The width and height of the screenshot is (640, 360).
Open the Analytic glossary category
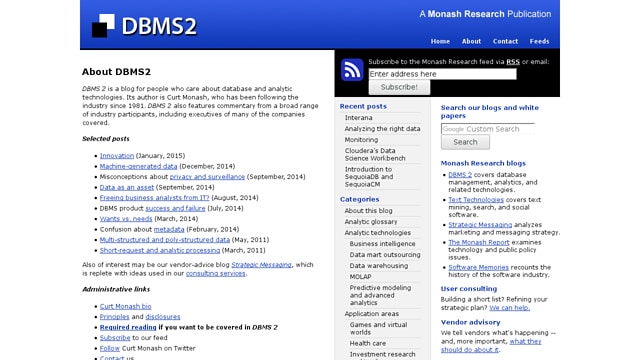tap(371, 222)
